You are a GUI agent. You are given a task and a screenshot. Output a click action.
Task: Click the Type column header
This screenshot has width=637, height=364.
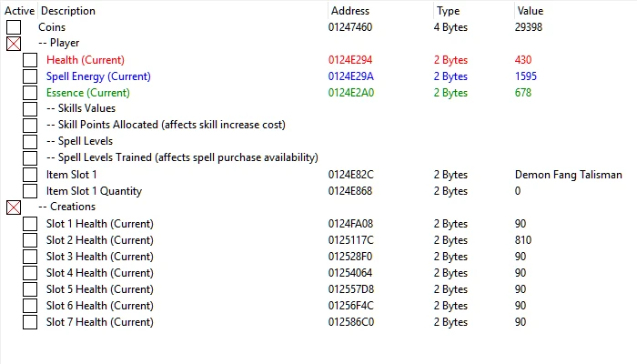tap(448, 11)
